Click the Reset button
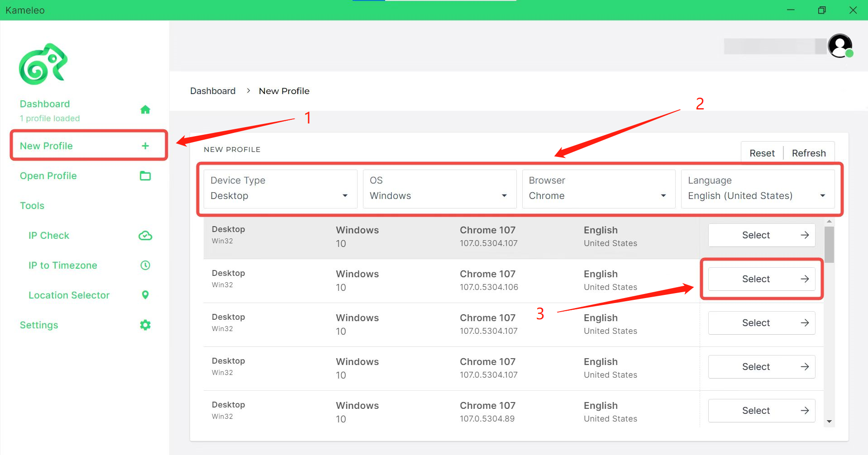Viewport: 868px width, 455px height. pyautogui.click(x=762, y=153)
